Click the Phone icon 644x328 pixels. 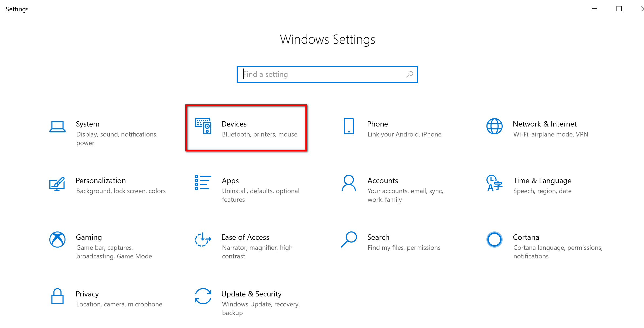click(x=349, y=126)
